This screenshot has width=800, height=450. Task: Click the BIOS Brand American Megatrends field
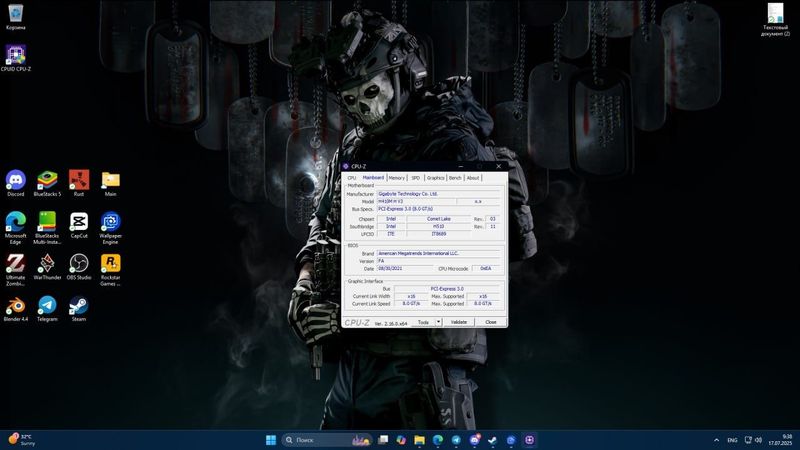[438, 254]
